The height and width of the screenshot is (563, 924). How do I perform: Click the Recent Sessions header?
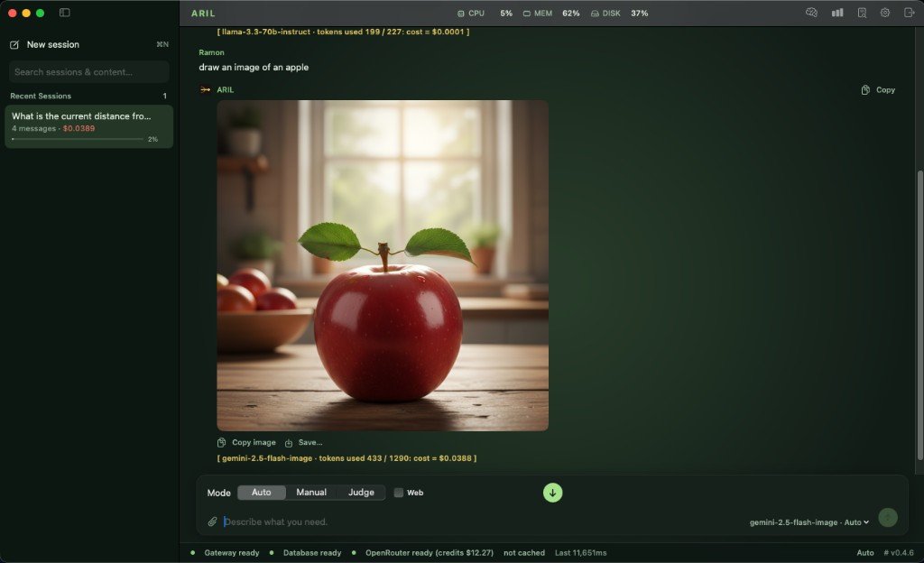coord(41,96)
